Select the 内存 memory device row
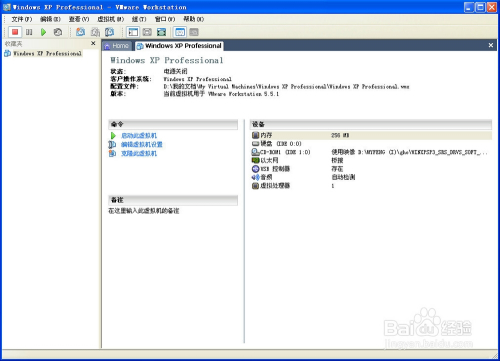500x361 pixels. coord(371,135)
